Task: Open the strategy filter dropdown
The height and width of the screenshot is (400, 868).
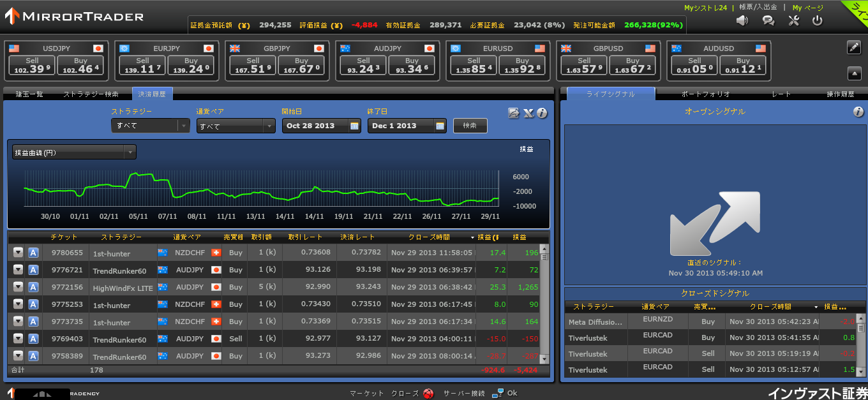Action: point(151,126)
